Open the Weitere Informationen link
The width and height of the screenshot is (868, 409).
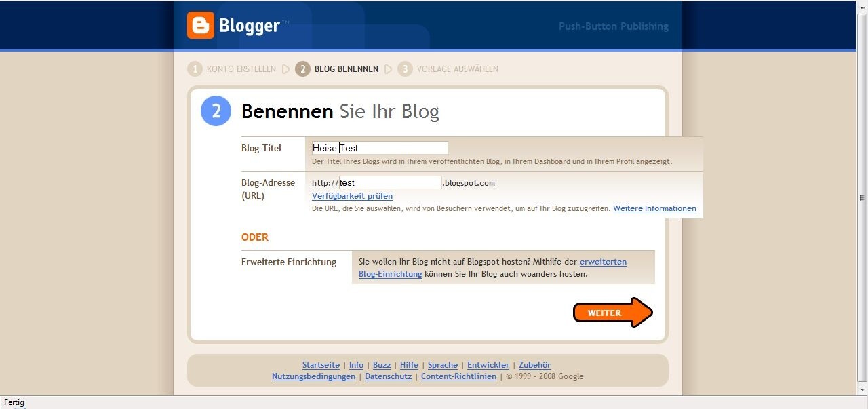(x=654, y=208)
